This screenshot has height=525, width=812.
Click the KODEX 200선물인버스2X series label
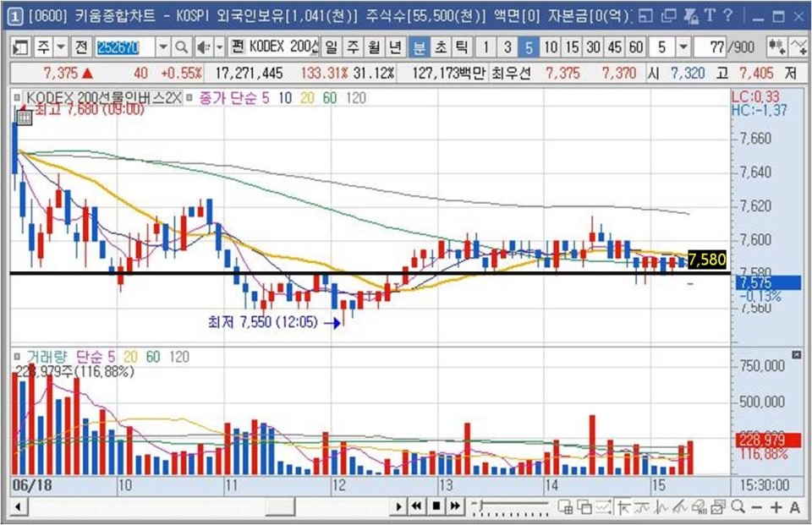coord(103,98)
